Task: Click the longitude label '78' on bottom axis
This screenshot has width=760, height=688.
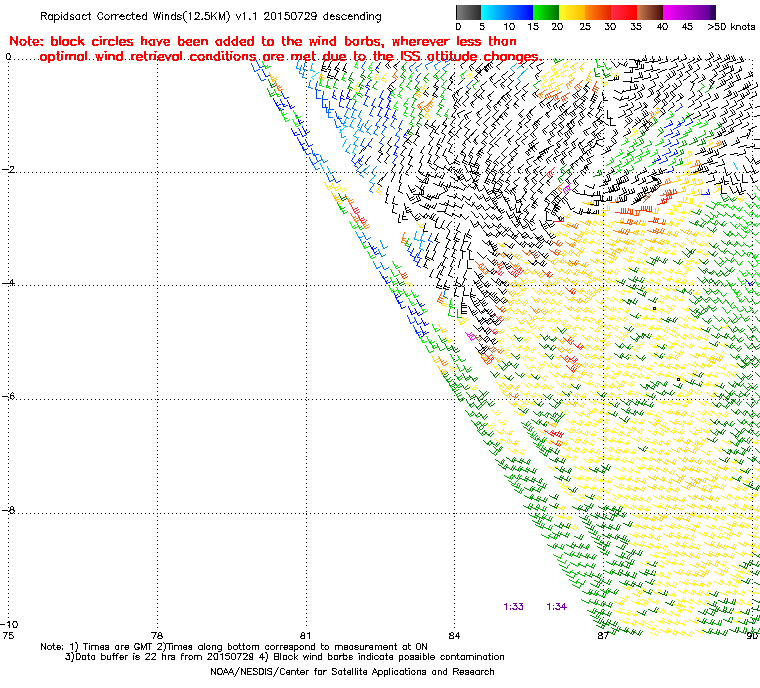Action: (x=157, y=635)
